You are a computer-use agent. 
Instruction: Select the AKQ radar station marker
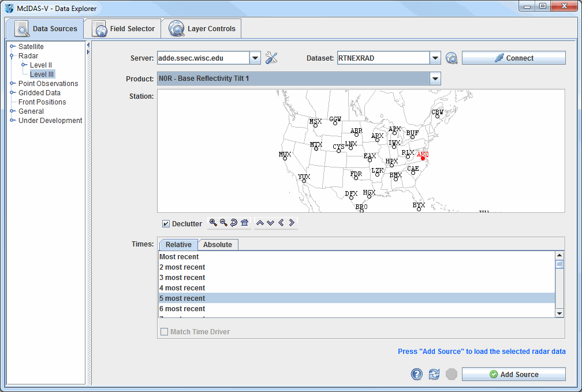[423, 159]
